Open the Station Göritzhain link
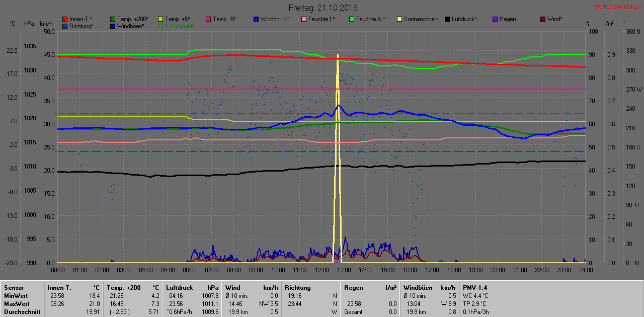 click(616, 7)
